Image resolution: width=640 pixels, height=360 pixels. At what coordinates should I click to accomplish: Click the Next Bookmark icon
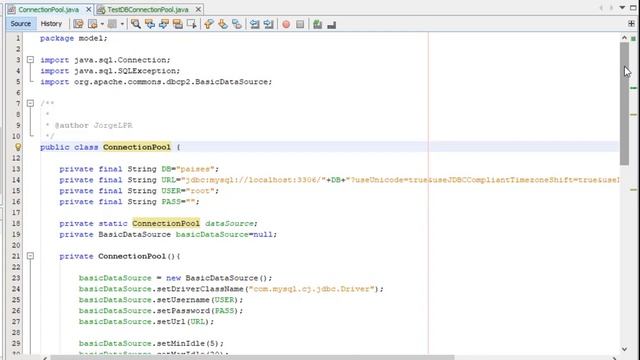click(222, 24)
